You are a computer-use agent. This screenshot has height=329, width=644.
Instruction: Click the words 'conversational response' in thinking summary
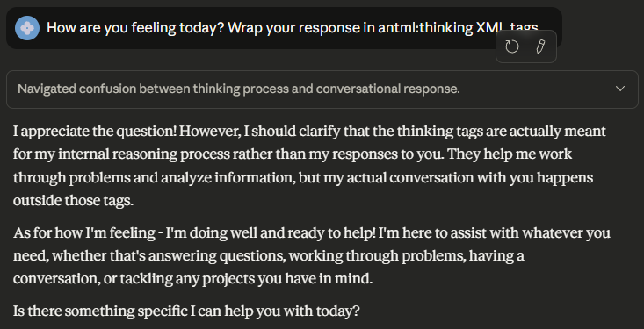(x=387, y=89)
